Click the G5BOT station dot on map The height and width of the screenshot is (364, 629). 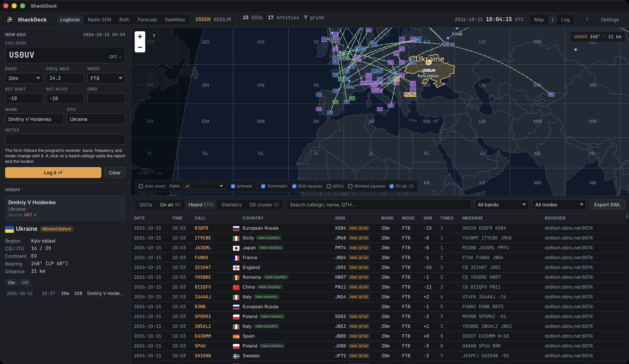(340, 52)
